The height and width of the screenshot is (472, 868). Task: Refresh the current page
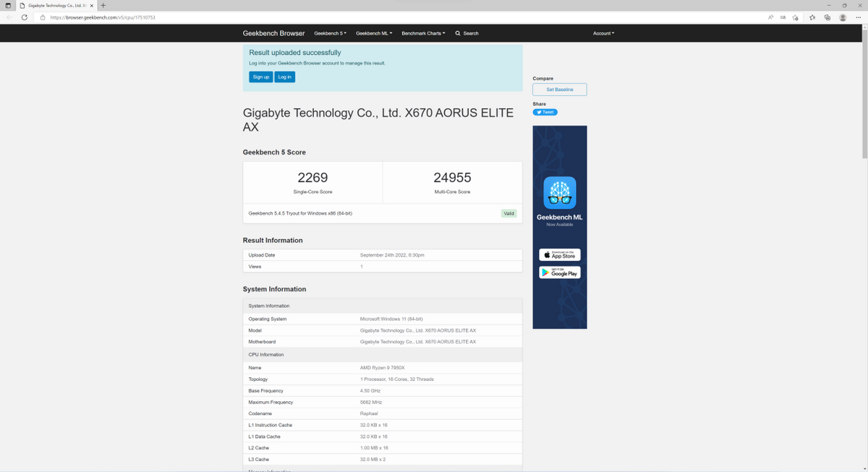point(24,17)
